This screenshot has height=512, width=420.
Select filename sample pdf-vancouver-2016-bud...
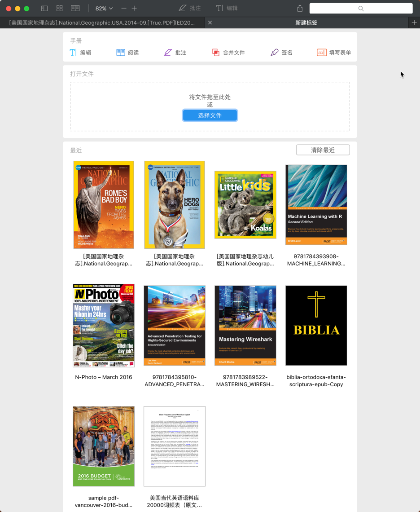click(104, 502)
